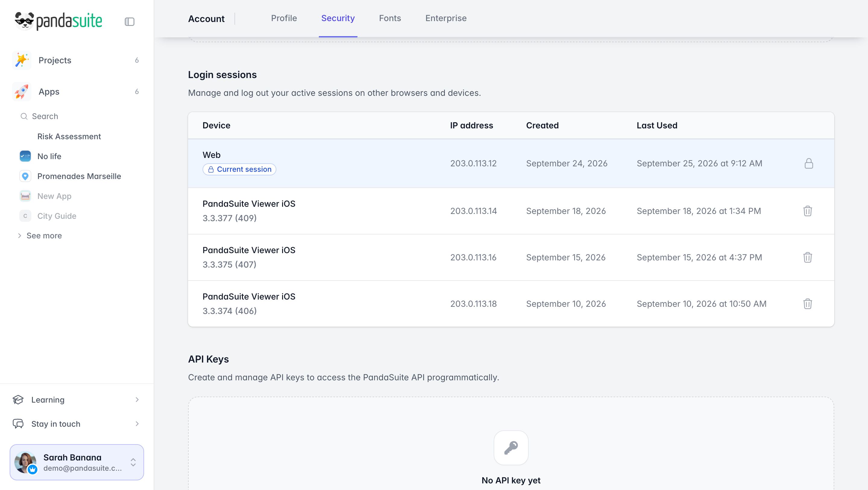
Task: Open the Fonts tab
Action: coord(390,18)
